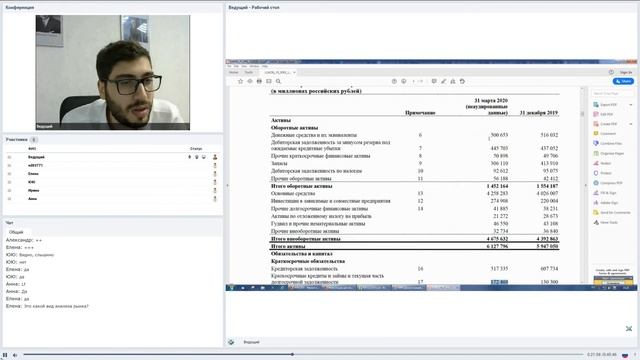Click the 'Основные средства' row in the PDF

click(414, 193)
